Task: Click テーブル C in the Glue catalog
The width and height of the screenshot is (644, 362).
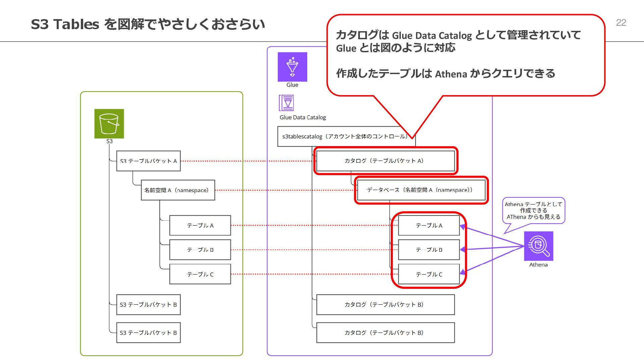Action: (x=429, y=274)
